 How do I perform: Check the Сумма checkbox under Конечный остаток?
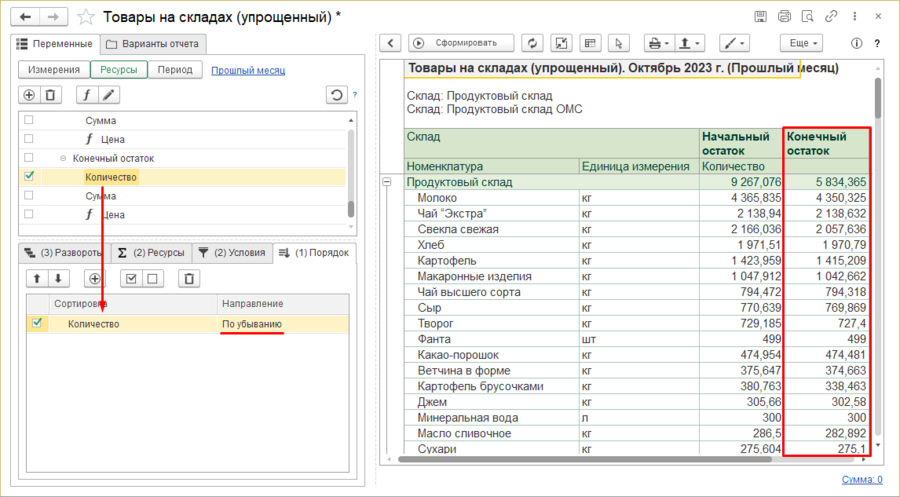[x=29, y=196]
